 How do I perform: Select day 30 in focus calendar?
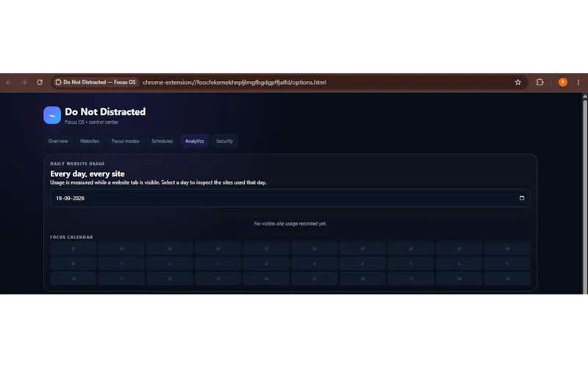pos(507,249)
